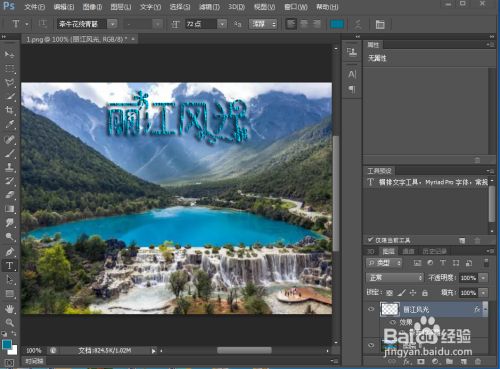Select the Rectangular Marquee tool

click(x=9, y=69)
